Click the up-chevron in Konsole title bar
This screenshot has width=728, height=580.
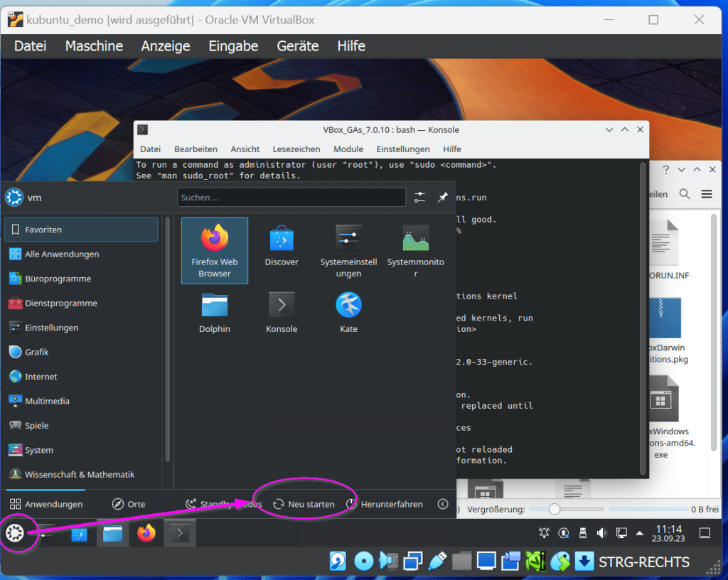click(x=625, y=129)
